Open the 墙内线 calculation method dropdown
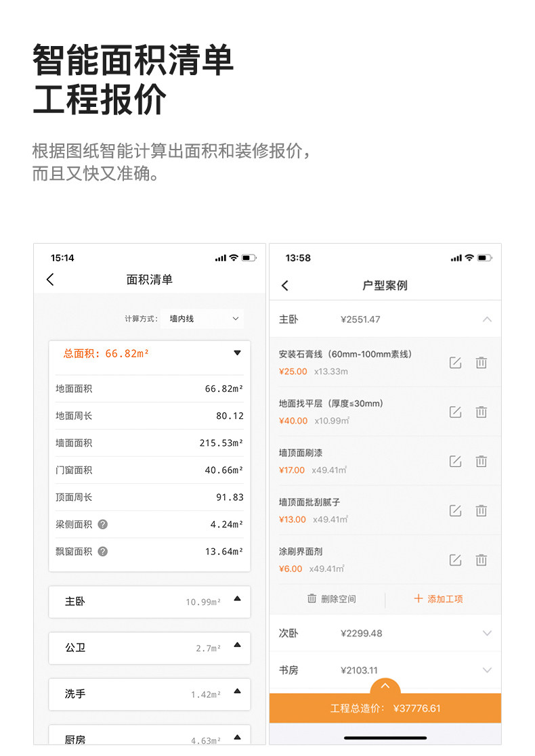Screen dimensions: 535x756 (202, 319)
